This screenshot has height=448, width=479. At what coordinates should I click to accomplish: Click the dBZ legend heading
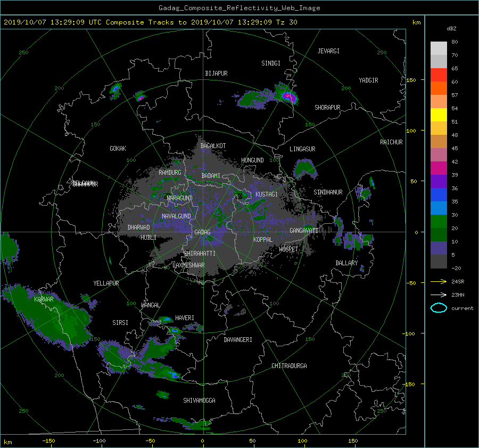pos(451,29)
